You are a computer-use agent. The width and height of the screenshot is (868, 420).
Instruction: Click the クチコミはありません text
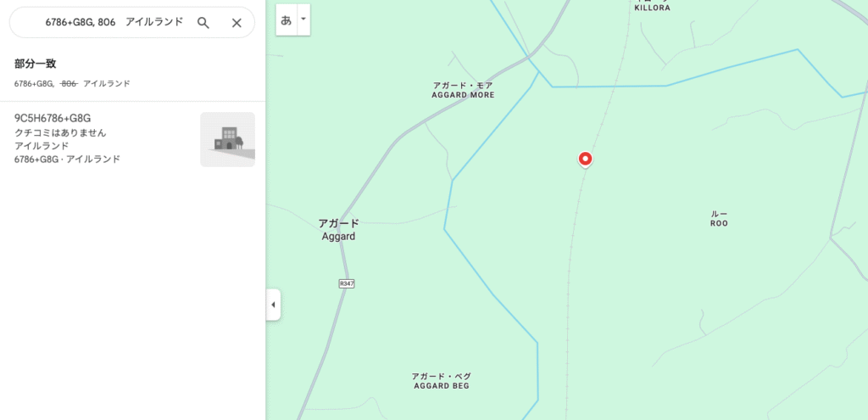tap(60, 133)
